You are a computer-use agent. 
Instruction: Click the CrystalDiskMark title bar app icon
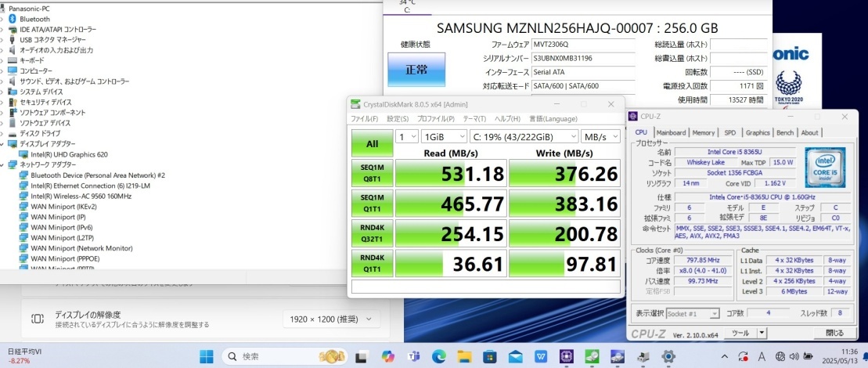point(356,104)
